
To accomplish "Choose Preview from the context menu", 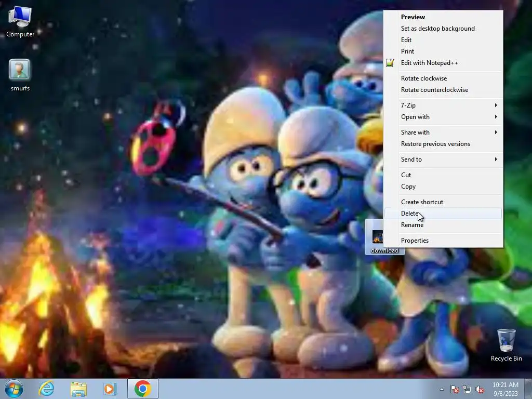I will tap(443, 17).
